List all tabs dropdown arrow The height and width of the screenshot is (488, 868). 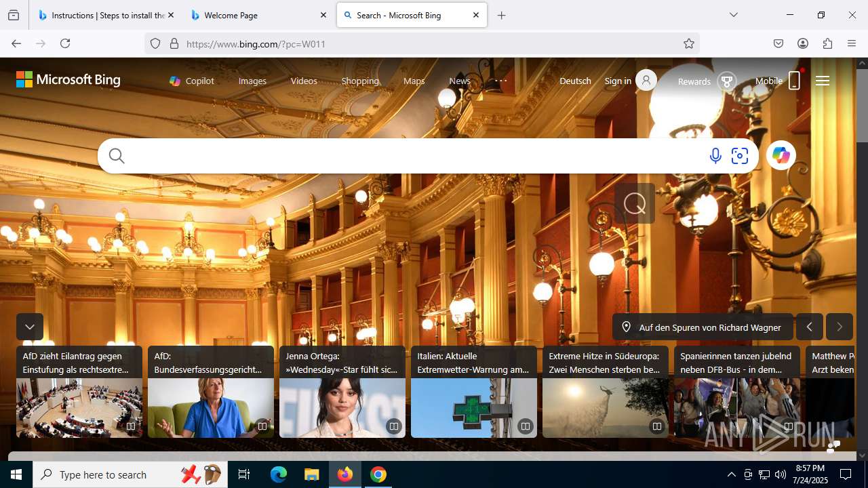(x=733, y=15)
